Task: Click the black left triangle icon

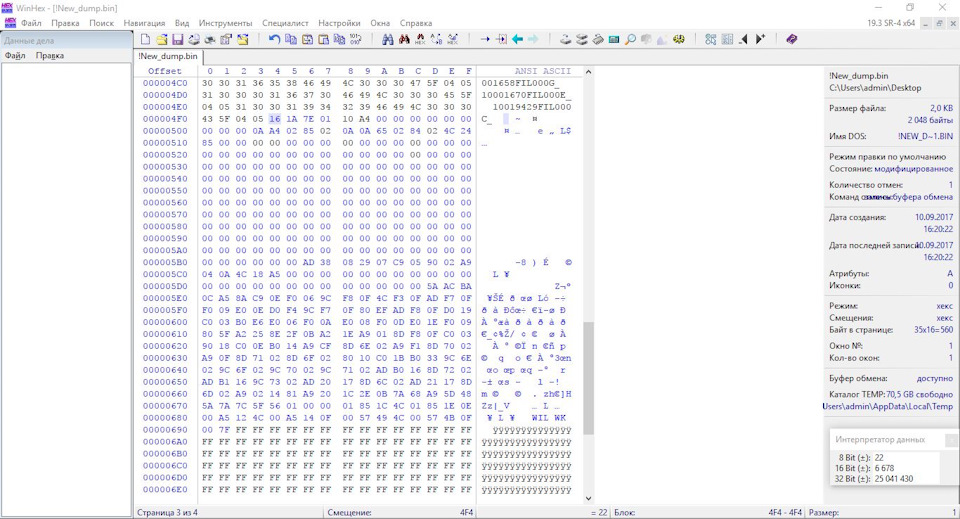Action: 743,39
